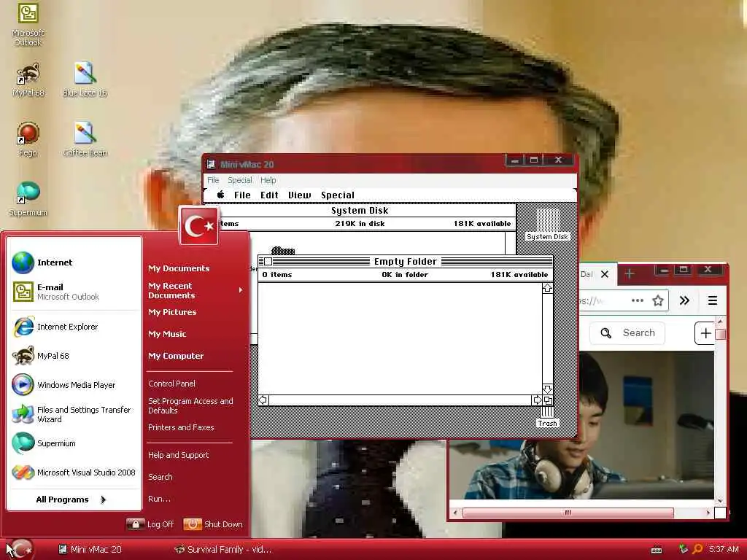Click the Empty Folder left scroll arrow
This screenshot has width=747, height=560.
pos(263,400)
